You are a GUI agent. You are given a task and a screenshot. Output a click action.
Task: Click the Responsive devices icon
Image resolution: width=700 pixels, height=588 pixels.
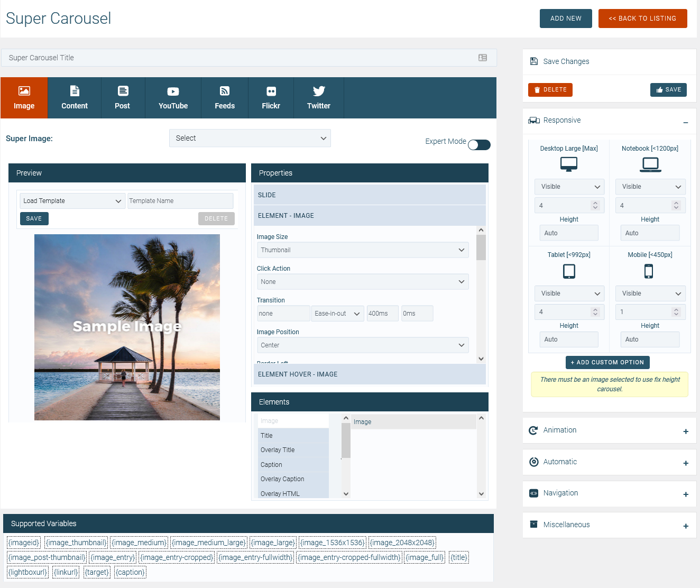534,121
